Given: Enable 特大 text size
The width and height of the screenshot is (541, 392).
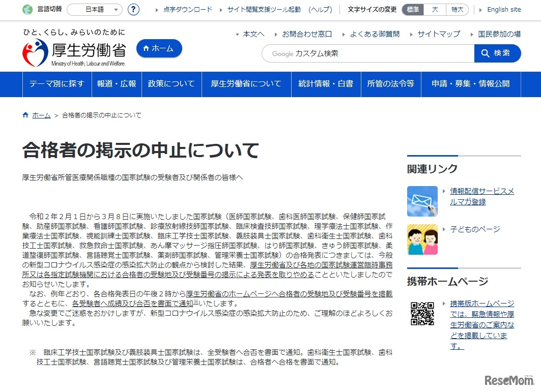Looking at the screenshot, I should coord(457,9).
